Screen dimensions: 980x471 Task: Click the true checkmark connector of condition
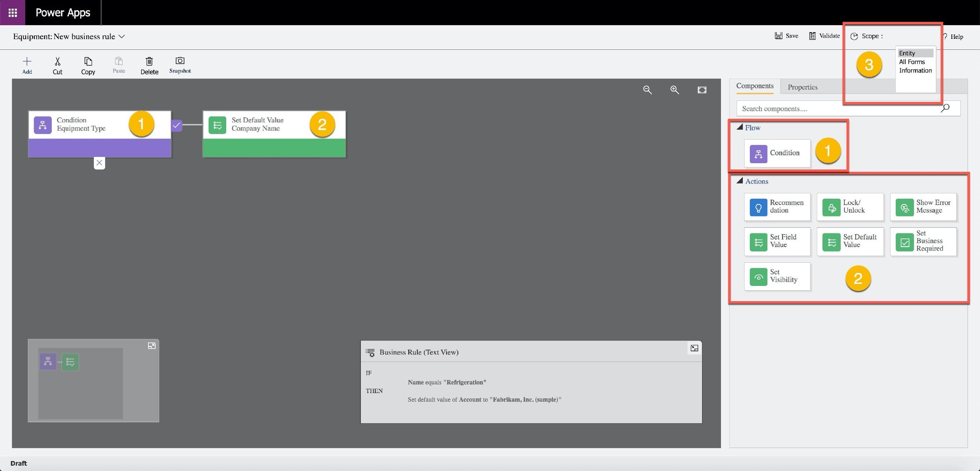(176, 125)
